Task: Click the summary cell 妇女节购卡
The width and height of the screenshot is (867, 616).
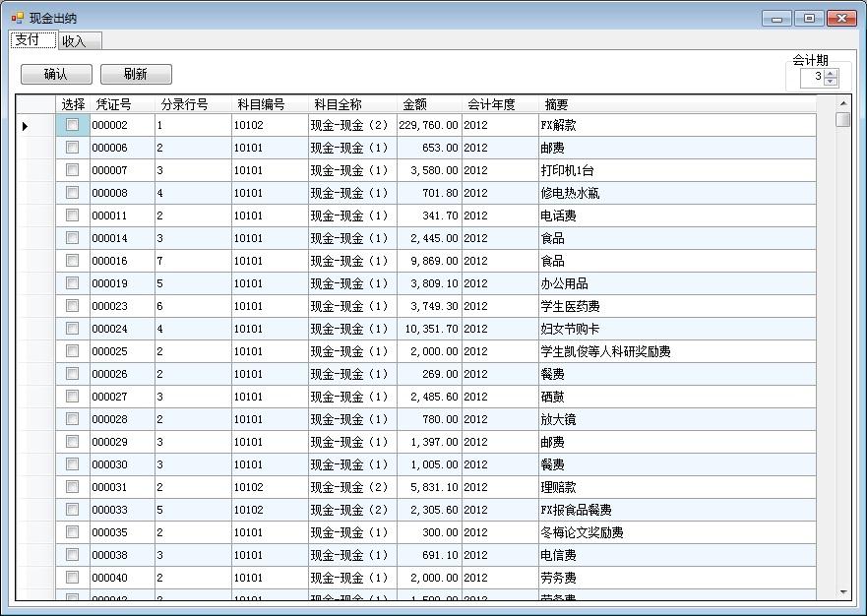Action: coord(677,329)
